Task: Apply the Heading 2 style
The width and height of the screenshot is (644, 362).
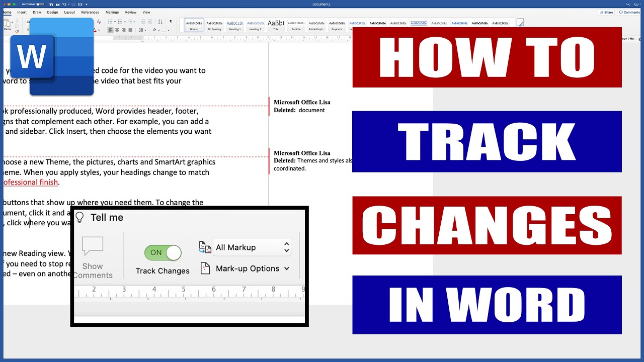Action: [255, 25]
